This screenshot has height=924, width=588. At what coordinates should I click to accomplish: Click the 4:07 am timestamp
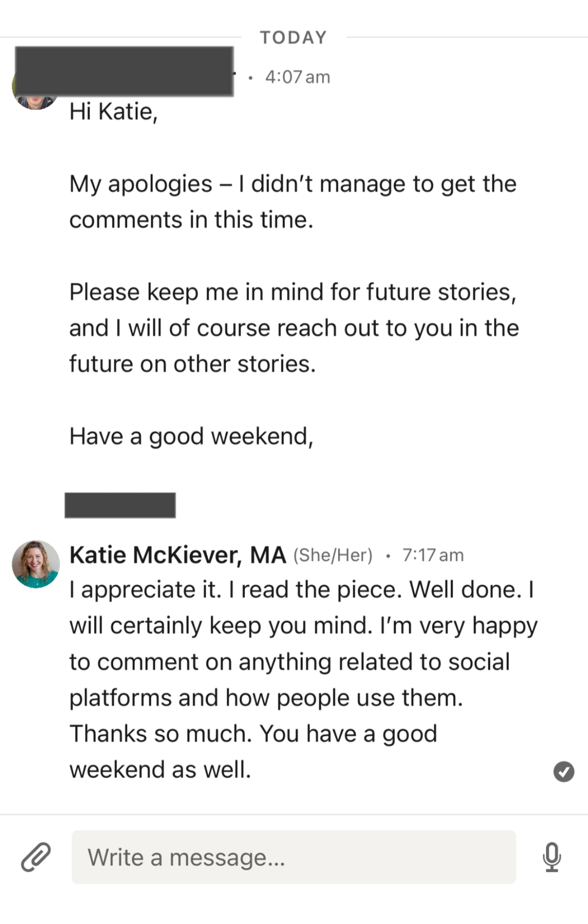coord(297,77)
